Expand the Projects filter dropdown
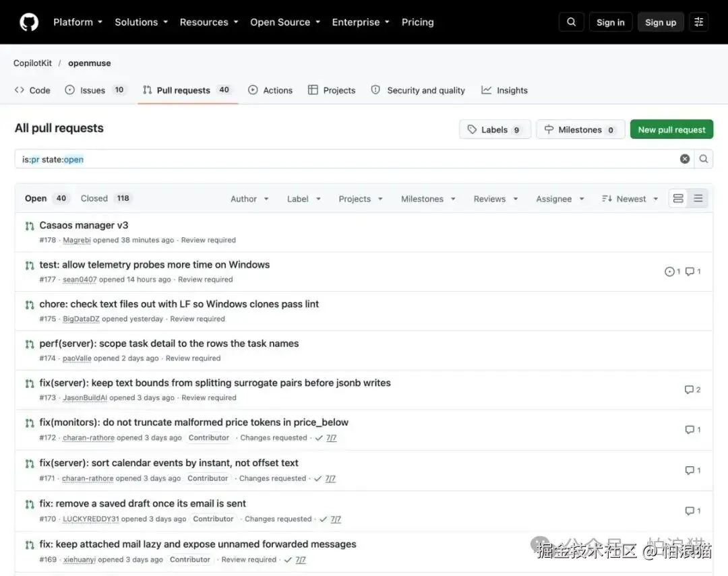 point(361,199)
